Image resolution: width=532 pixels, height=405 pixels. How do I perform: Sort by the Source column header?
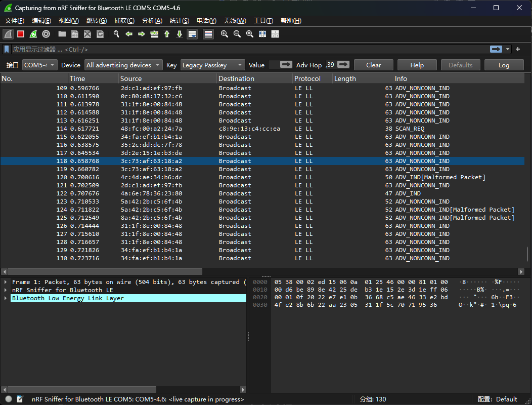click(x=167, y=78)
